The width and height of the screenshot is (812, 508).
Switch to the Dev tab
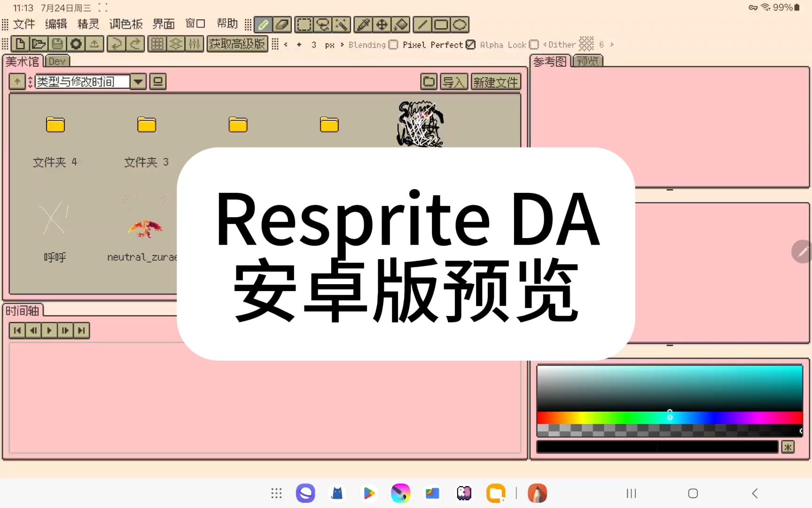[57, 61]
